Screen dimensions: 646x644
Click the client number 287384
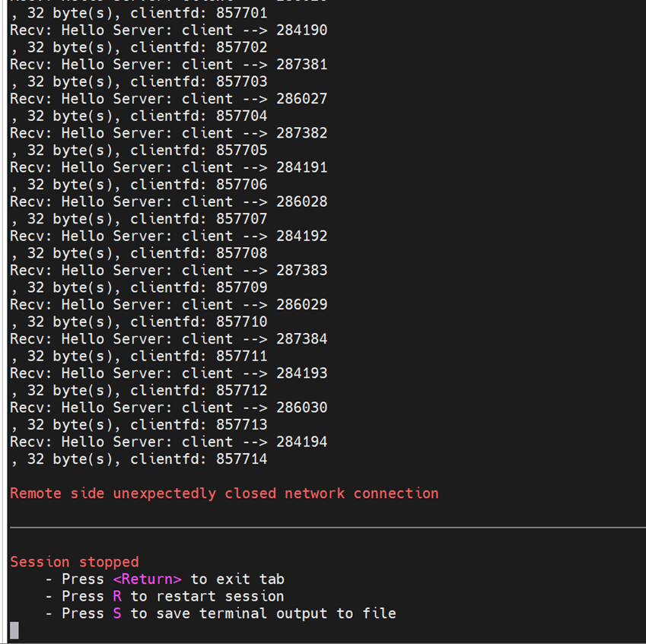click(x=302, y=339)
